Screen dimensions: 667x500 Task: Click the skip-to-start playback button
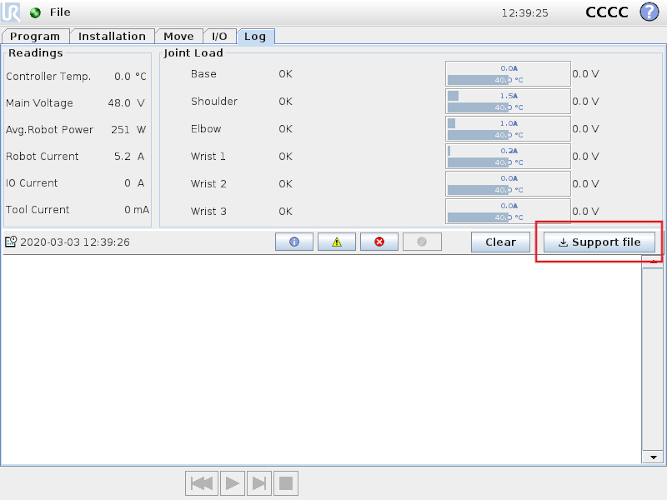coord(201,483)
